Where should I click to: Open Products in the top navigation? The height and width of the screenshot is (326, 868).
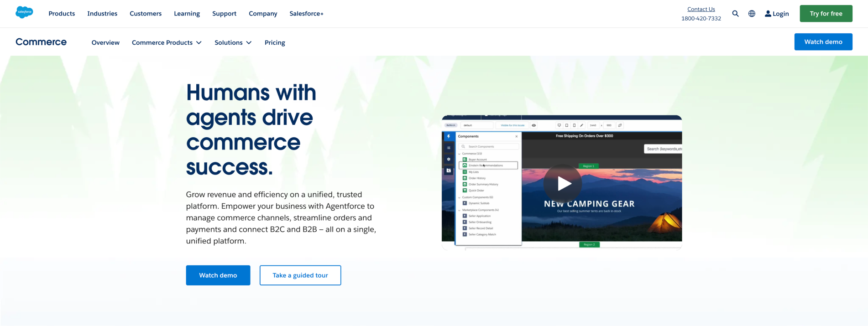62,14
